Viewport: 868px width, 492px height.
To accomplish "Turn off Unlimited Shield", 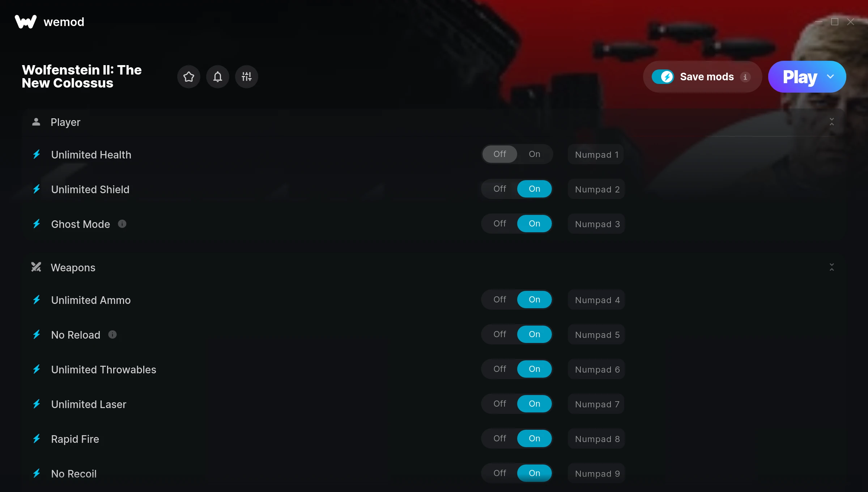I will pyautogui.click(x=500, y=189).
